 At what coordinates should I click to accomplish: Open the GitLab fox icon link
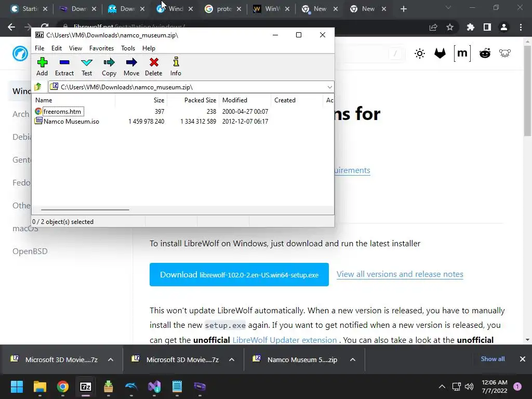point(440,54)
